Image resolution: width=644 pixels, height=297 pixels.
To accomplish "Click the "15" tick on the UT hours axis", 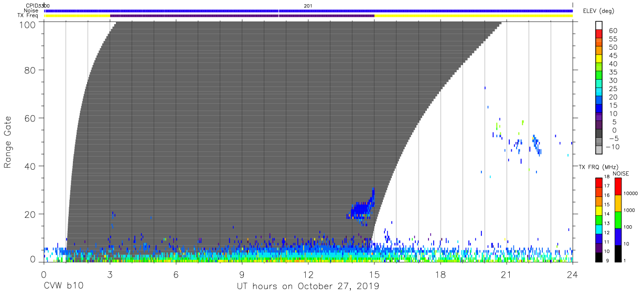I will (374, 274).
